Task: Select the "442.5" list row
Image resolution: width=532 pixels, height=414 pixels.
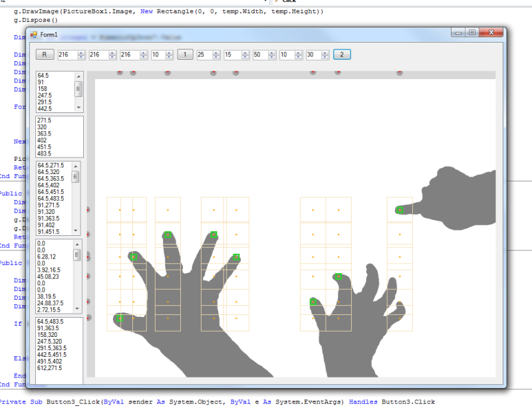Action: pyautogui.click(x=45, y=109)
